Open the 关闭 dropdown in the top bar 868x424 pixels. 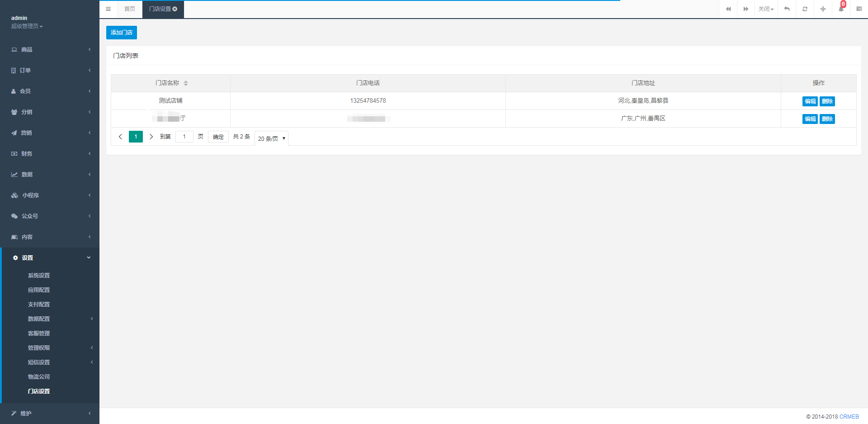point(766,9)
